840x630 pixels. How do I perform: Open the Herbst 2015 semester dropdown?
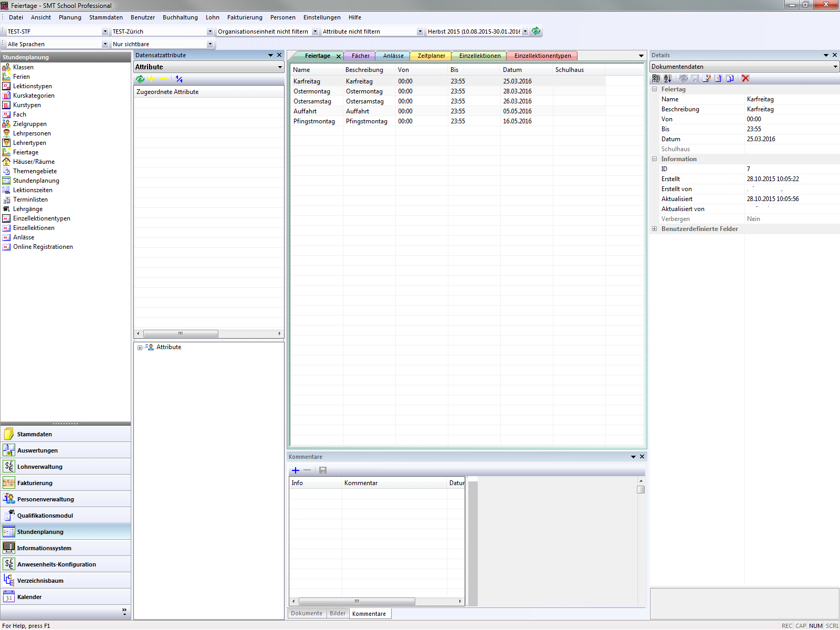[x=525, y=31]
